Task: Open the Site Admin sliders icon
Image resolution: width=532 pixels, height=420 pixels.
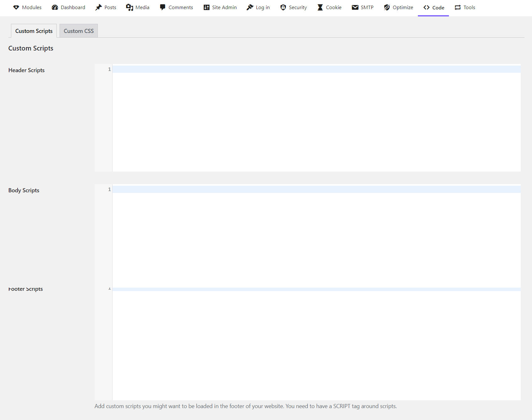Action: [206, 8]
